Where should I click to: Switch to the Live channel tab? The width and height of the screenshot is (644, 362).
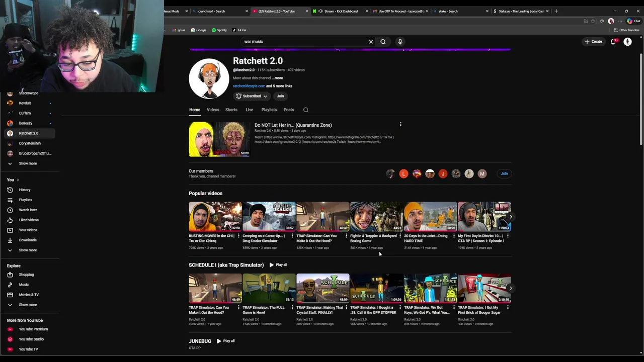tap(249, 110)
